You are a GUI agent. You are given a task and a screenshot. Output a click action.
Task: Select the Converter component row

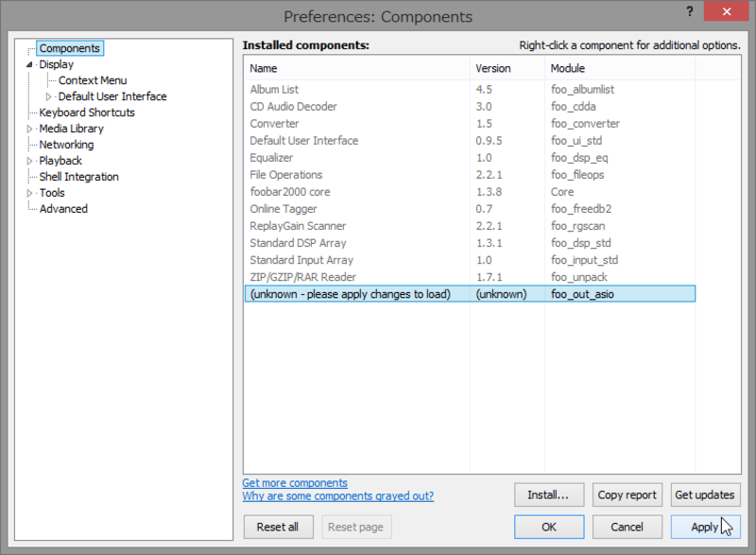click(x=470, y=124)
